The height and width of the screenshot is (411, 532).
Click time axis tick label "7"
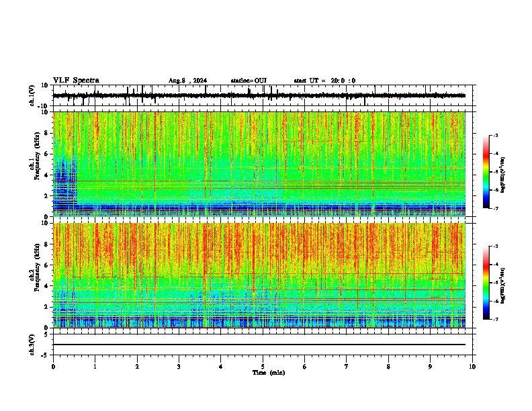(x=347, y=367)
